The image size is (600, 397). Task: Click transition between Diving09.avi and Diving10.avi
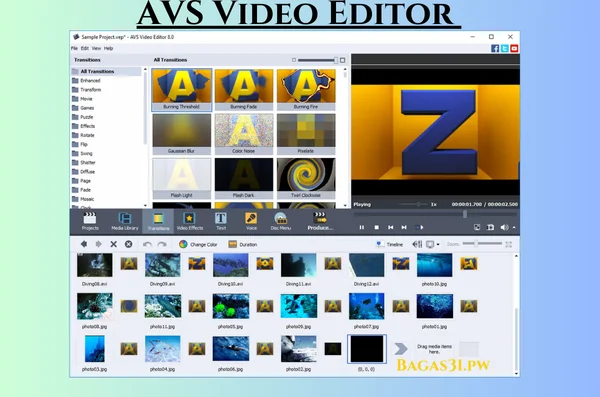(197, 264)
